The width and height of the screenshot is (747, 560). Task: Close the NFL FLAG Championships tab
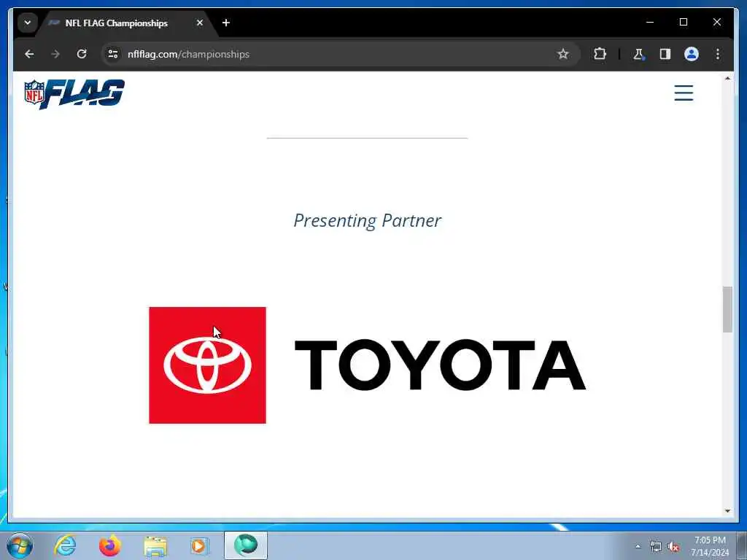(200, 23)
